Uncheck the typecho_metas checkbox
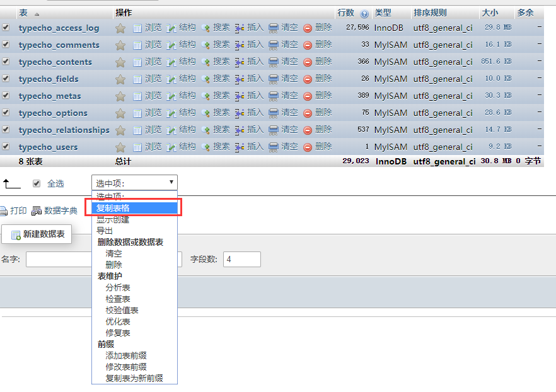The height and width of the screenshot is (392, 556). pos(6,95)
